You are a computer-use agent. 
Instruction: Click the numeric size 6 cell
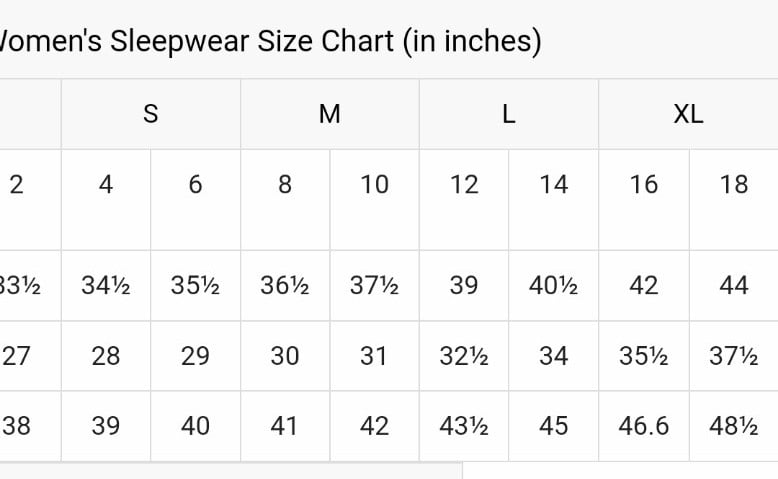195,200
